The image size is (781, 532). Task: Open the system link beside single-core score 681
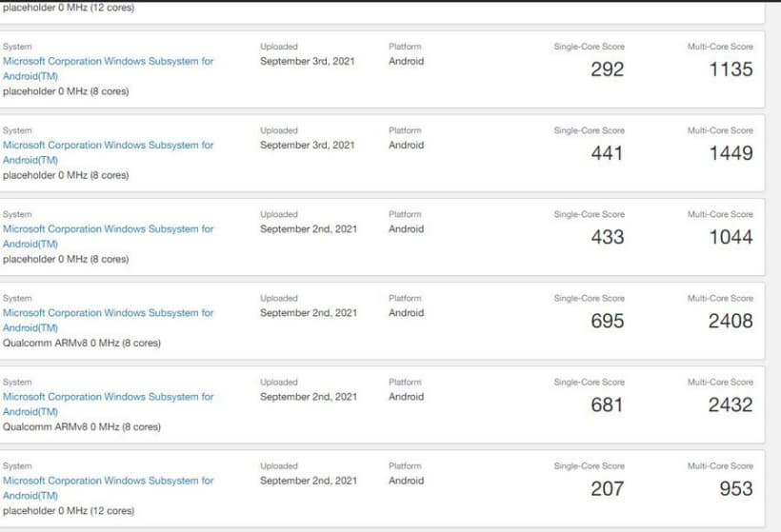(108, 396)
